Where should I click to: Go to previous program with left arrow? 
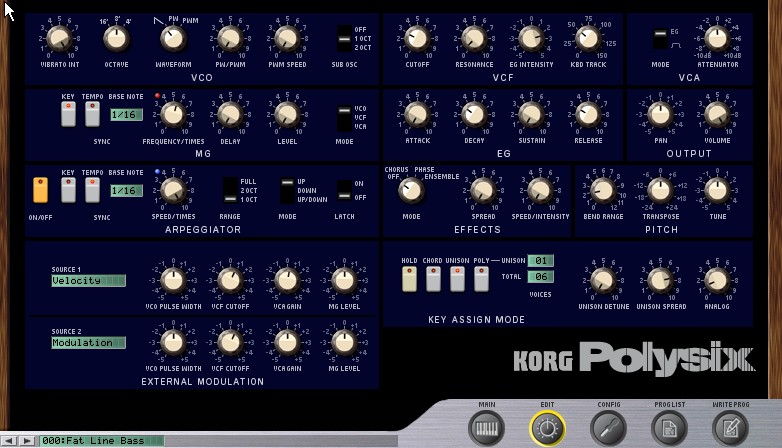coord(9,441)
